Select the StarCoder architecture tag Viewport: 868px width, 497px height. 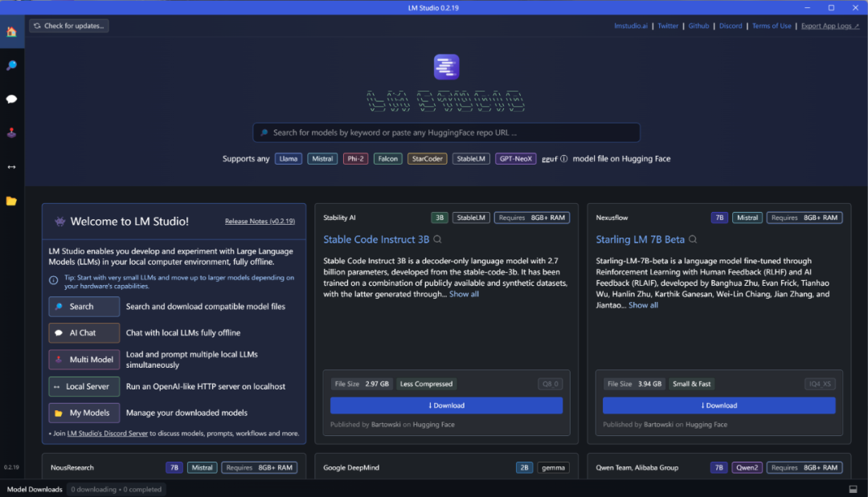click(427, 159)
